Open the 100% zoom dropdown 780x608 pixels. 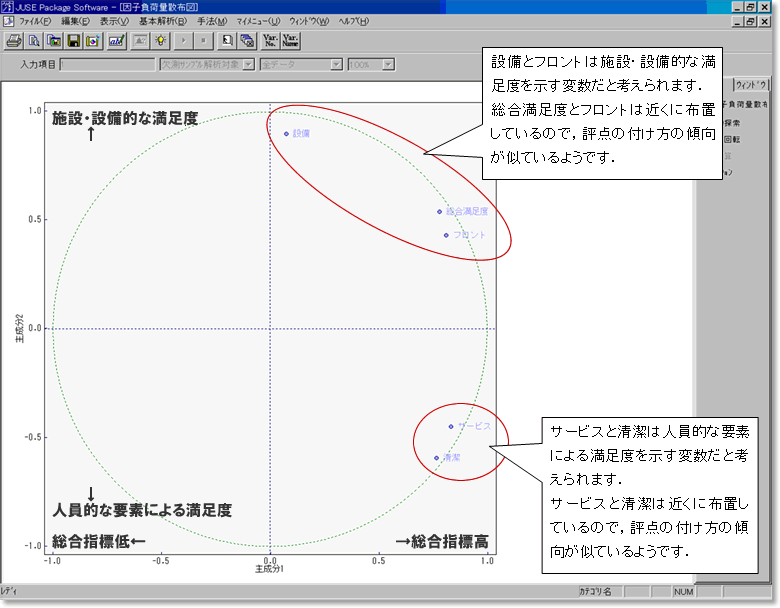387,65
